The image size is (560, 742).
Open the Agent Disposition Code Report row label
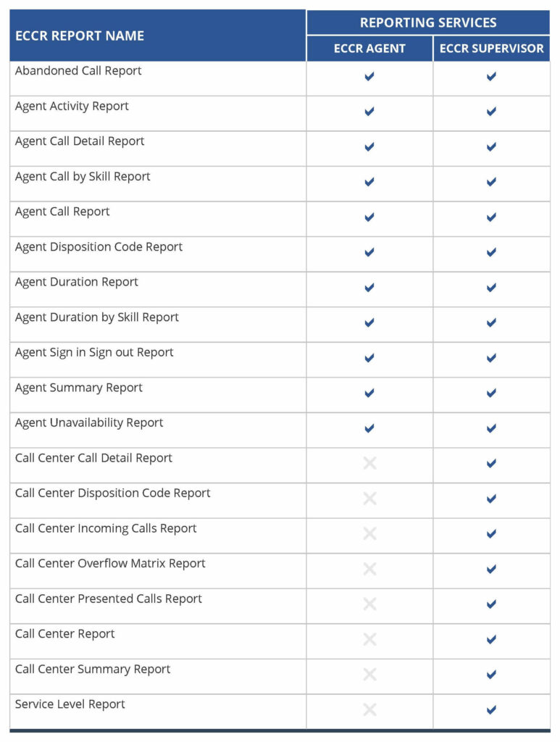tap(99, 247)
